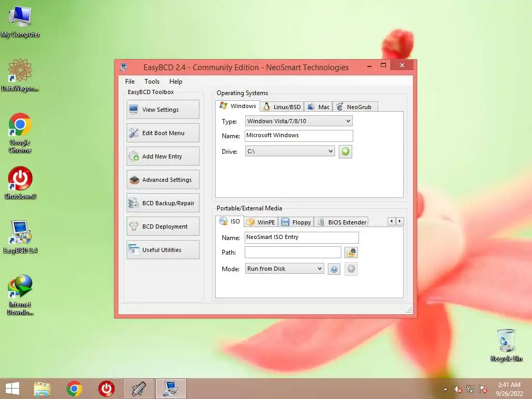Select Google Chrome desktop shortcut
This screenshot has width=532, height=399.
[x=20, y=133]
